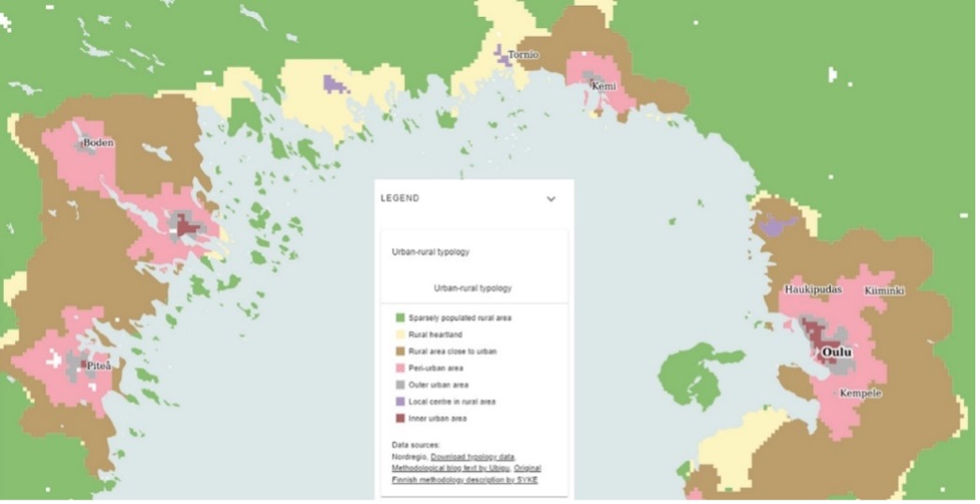980x504 pixels.
Task: Click the Kiiminki label on map
Action: point(884,291)
